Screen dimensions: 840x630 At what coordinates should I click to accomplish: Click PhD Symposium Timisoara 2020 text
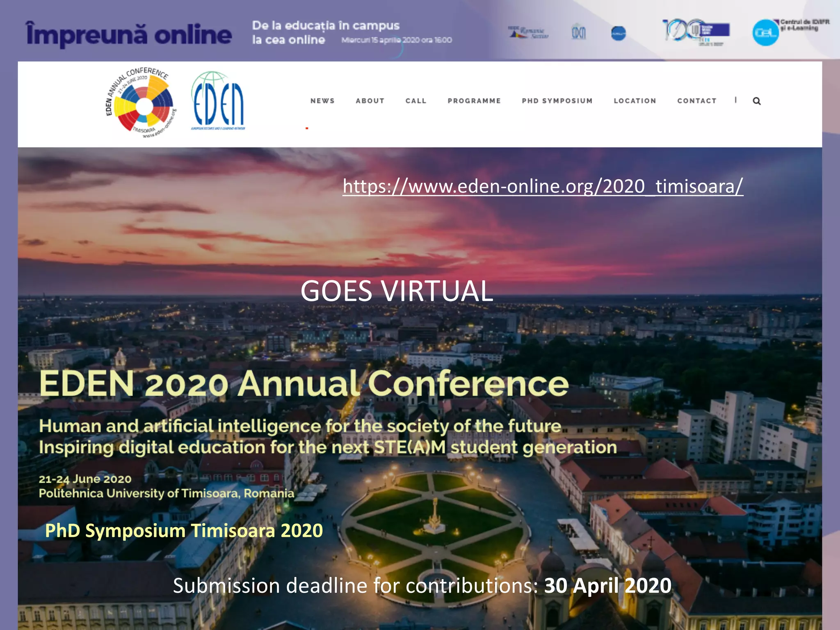pos(184,530)
